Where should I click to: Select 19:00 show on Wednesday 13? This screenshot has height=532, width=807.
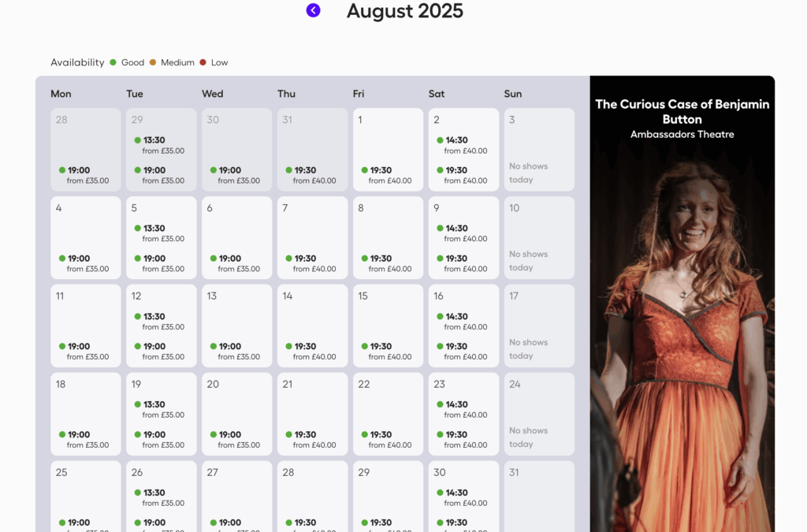[x=235, y=351]
